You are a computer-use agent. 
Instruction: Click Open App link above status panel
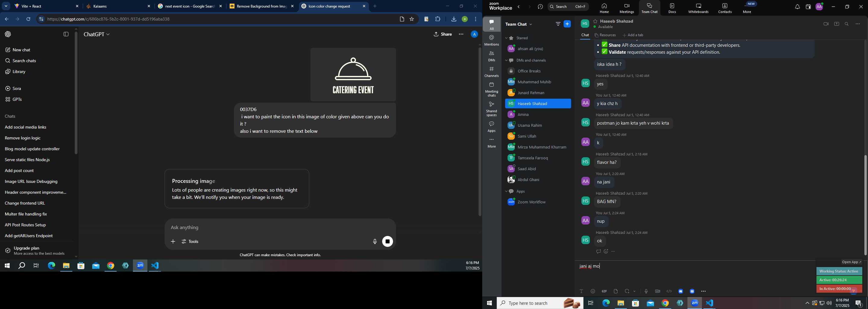coord(851,262)
